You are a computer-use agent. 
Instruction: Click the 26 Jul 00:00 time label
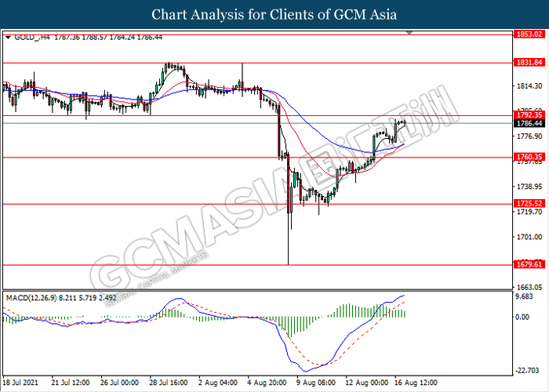tap(119, 383)
